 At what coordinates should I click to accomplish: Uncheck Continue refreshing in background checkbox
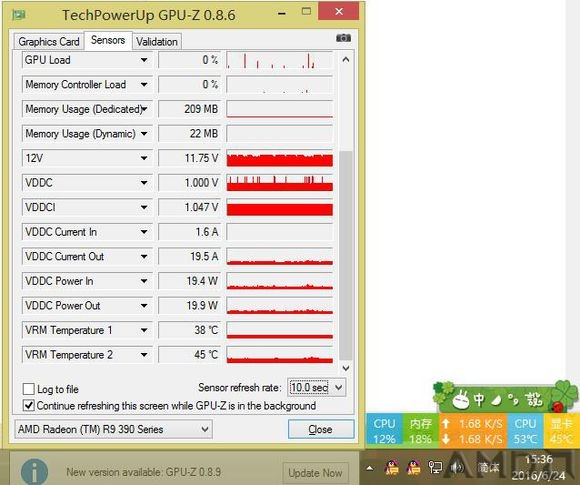pyautogui.click(x=29, y=405)
